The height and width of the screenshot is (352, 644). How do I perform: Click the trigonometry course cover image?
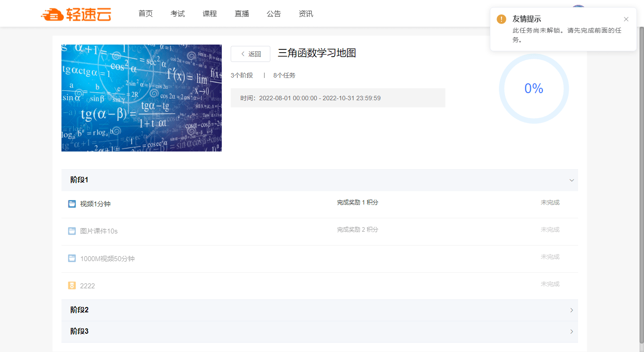[142, 98]
